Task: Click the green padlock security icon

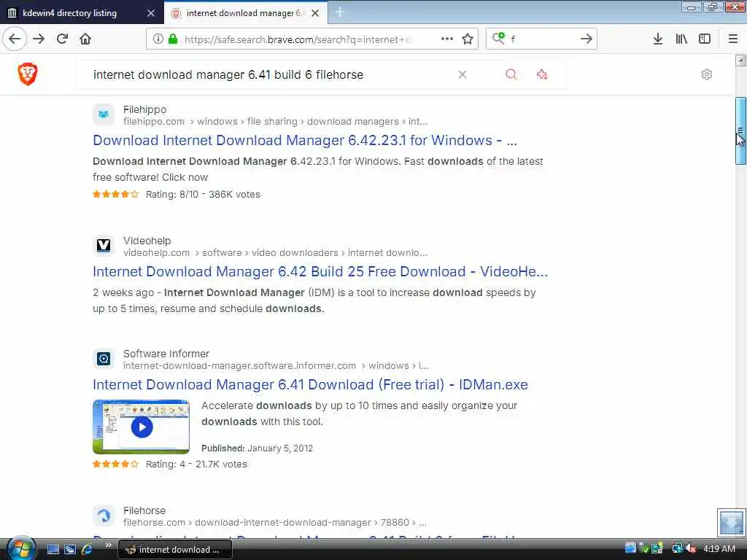Action: (173, 39)
